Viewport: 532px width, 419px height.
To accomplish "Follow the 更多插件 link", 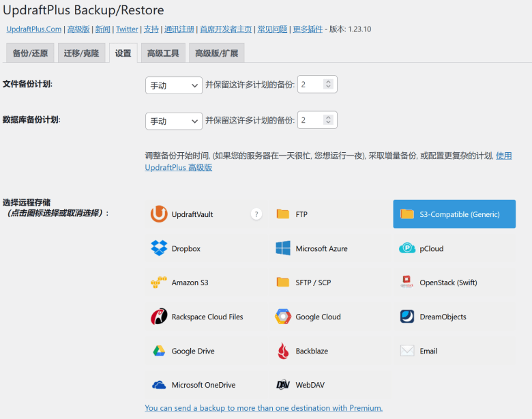I will pos(308,29).
